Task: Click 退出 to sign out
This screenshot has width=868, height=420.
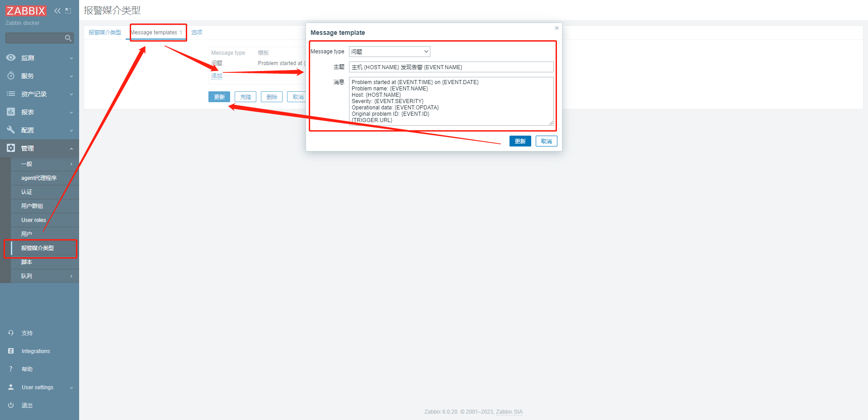Action: click(x=27, y=406)
